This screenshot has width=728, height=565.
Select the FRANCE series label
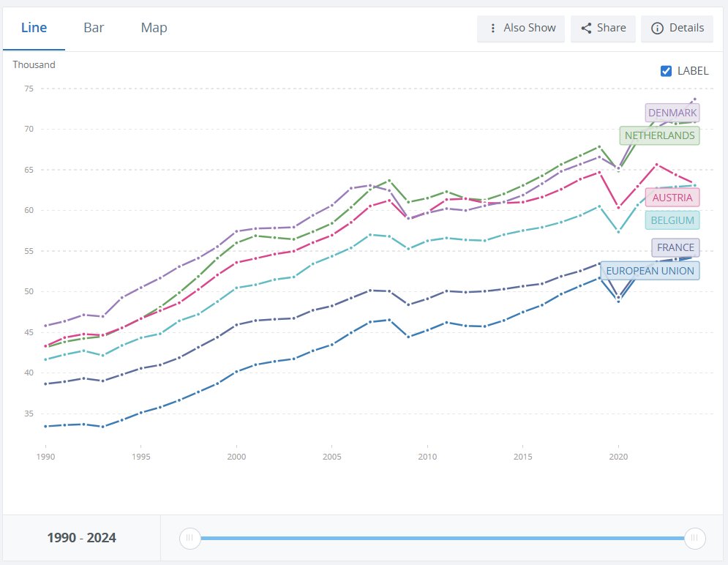675,247
